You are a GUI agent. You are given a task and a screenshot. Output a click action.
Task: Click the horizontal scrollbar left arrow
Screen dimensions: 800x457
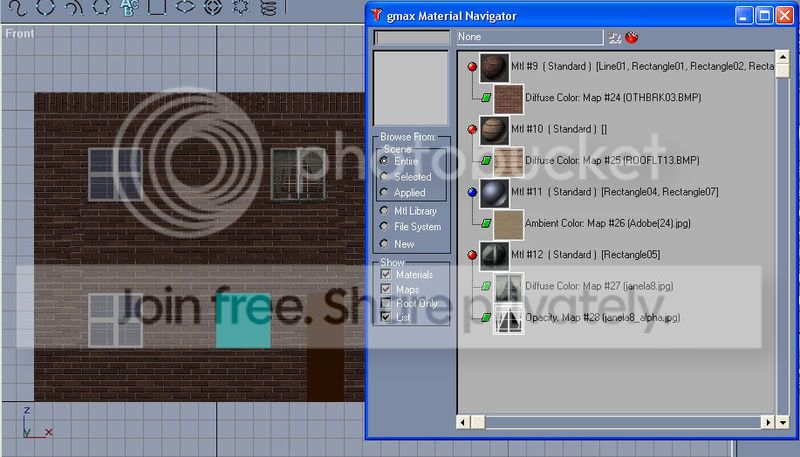(463, 422)
